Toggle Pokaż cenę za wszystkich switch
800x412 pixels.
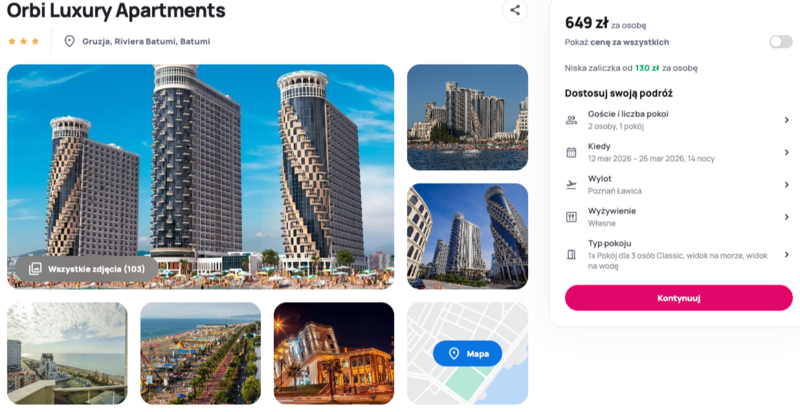point(781,42)
